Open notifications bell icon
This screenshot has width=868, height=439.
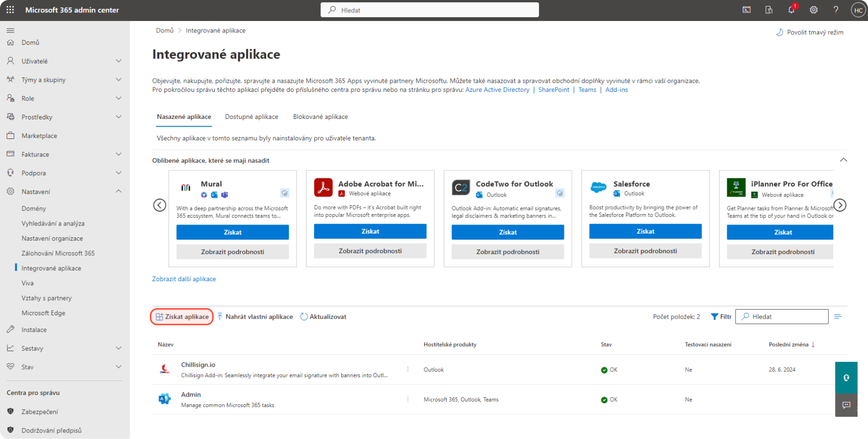pos(791,10)
